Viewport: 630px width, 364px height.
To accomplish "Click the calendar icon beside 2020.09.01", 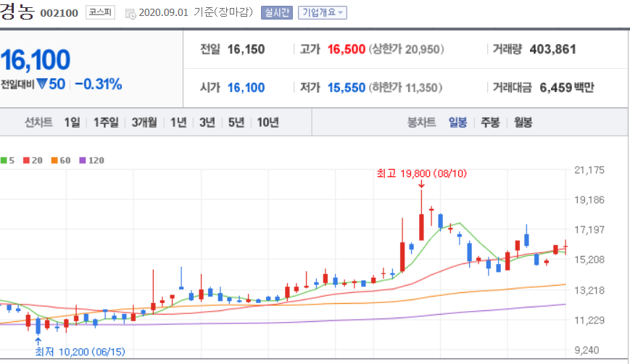I will (x=130, y=14).
